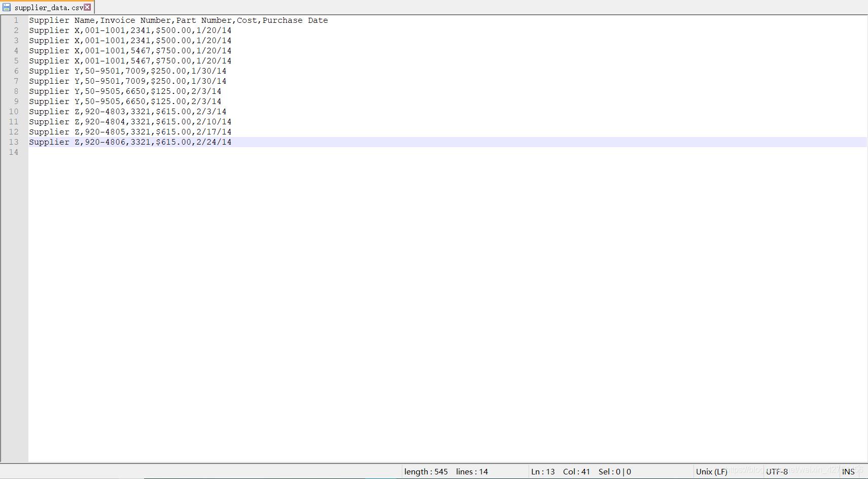
Task: Click line number 10 in the margin
Action: 14,112
